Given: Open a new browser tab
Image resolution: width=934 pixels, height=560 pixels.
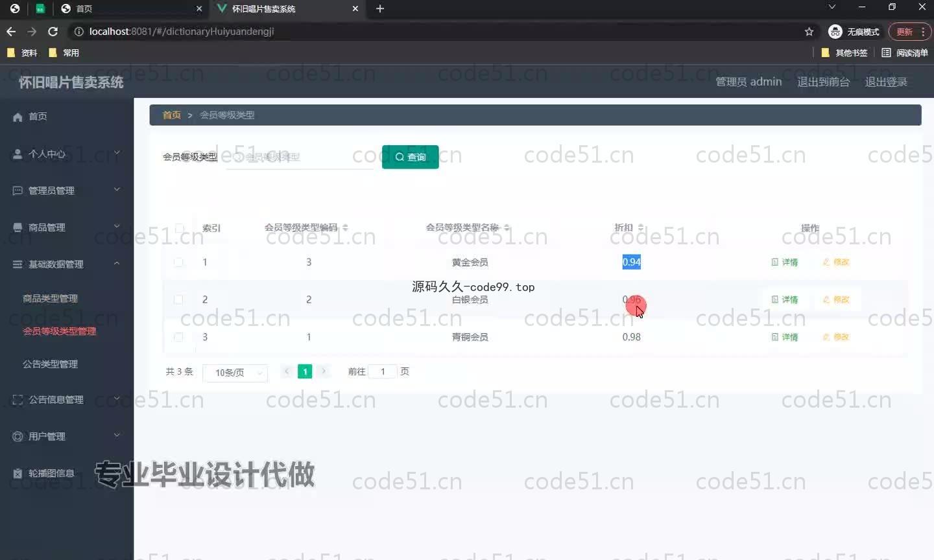Looking at the screenshot, I should [380, 8].
